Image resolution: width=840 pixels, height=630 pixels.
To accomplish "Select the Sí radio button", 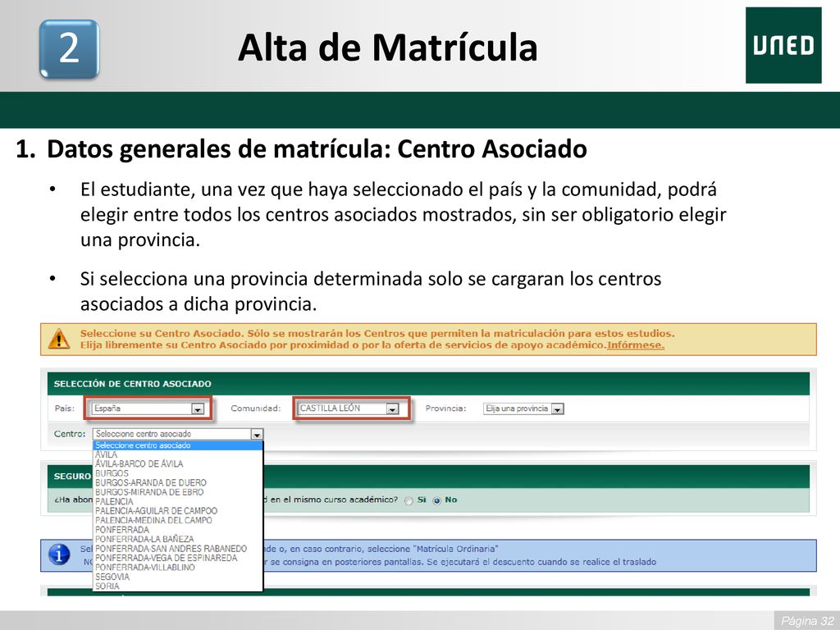I will 409,500.
